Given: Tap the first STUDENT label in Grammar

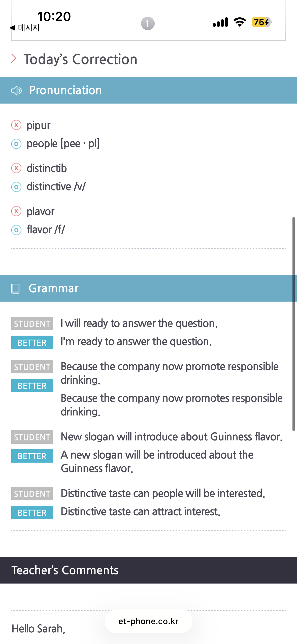Looking at the screenshot, I should [x=32, y=324].
